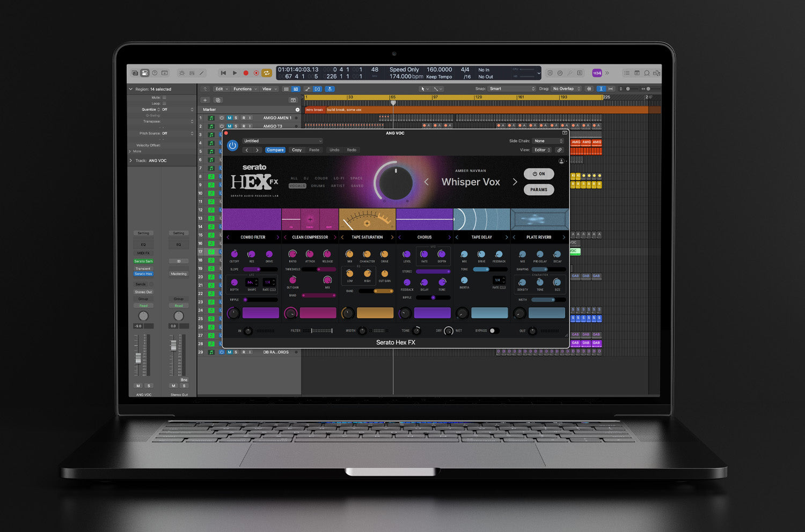Click previous plugin setting arrow
Image resolution: width=805 pixels, height=532 pixels.
coord(247,150)
